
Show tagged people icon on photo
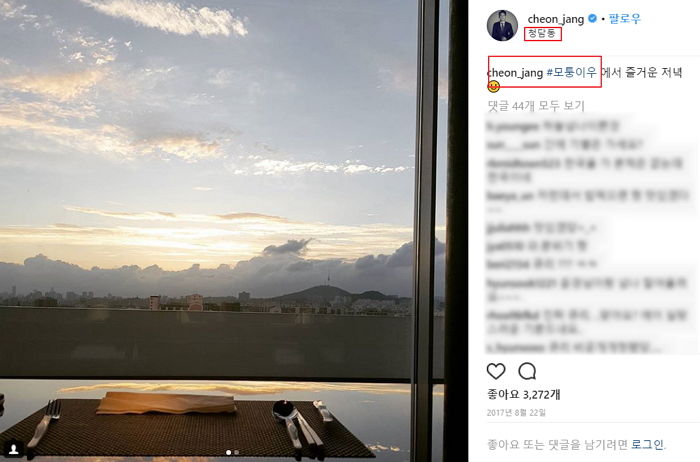pos(14,449)
